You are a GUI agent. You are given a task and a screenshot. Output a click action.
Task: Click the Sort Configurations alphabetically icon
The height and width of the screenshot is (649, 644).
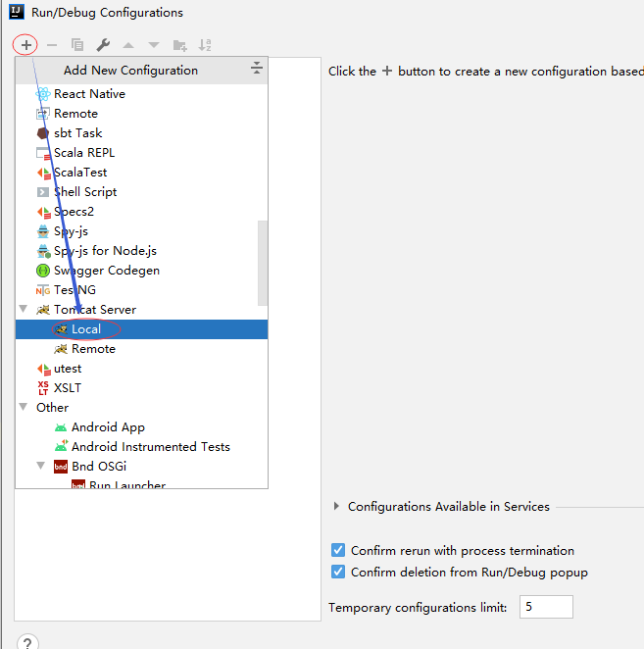[x=205, y=45]
